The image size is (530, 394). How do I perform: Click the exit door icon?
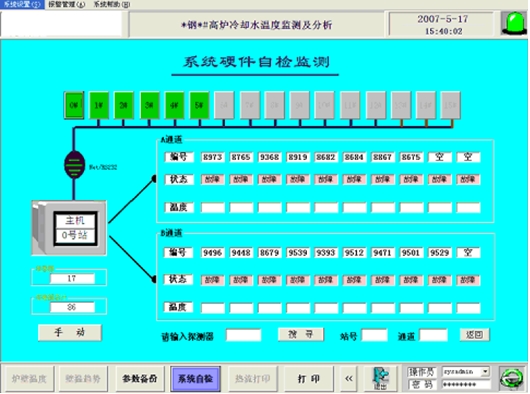[x=381, y=378]
